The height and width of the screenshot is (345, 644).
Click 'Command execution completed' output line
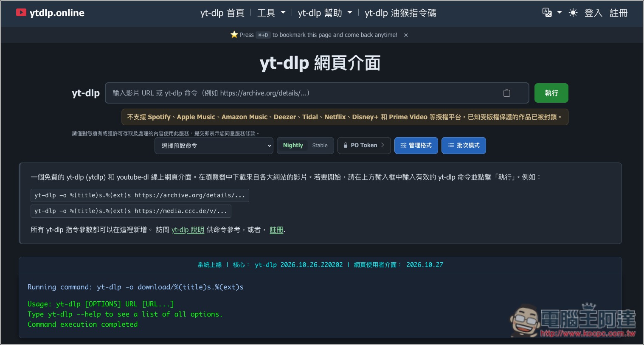click(83, 325)
